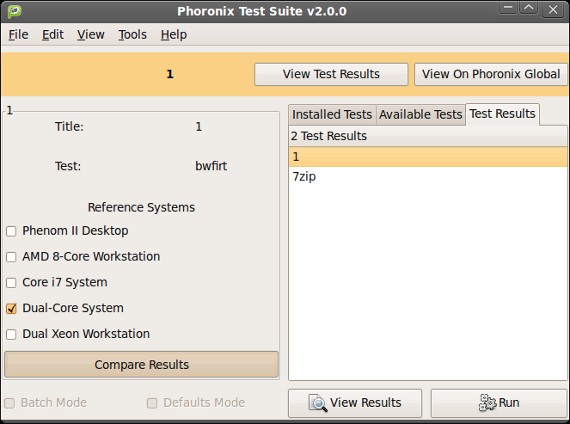Select the Dual Xeon Workstation checkbox
570x424 pixels.
click(11, 335)
